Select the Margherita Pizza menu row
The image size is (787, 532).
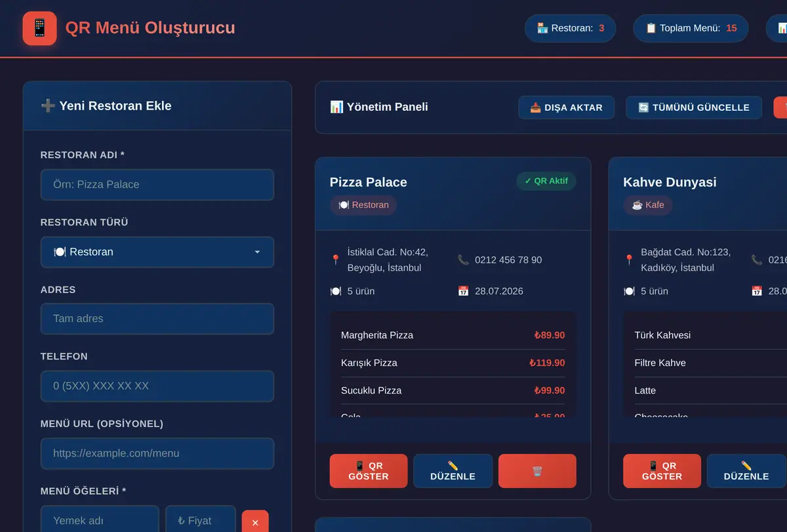click(453, 335)
